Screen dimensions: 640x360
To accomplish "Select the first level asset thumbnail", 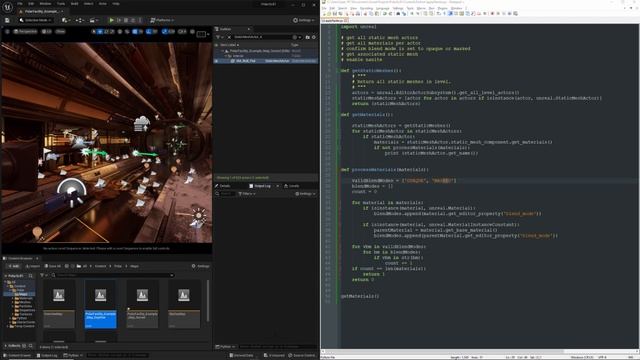I will click(x=59, y=304).
